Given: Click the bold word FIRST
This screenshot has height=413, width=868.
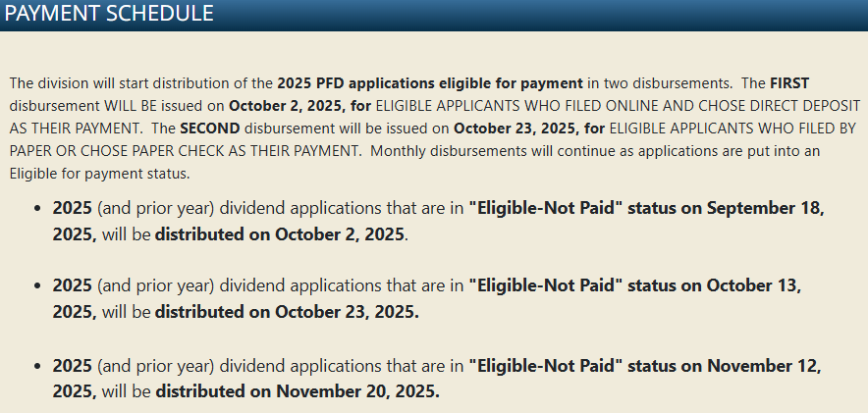Looking at the screenshot, I should click(x=789, y=83).
